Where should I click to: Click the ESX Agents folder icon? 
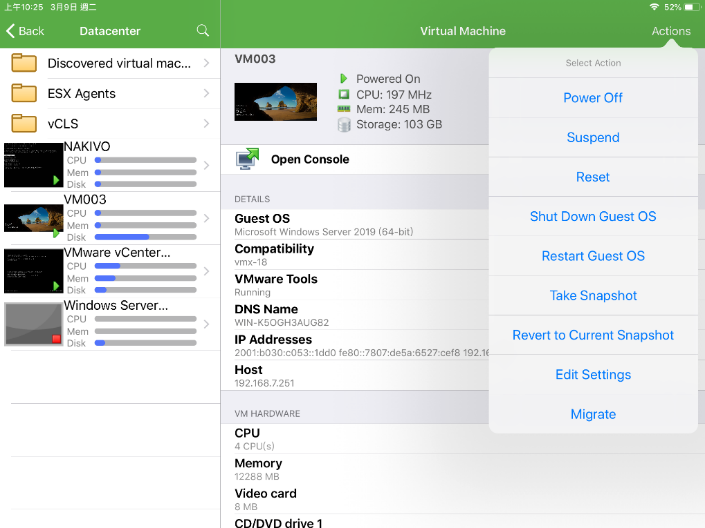(x=24, y=93)
